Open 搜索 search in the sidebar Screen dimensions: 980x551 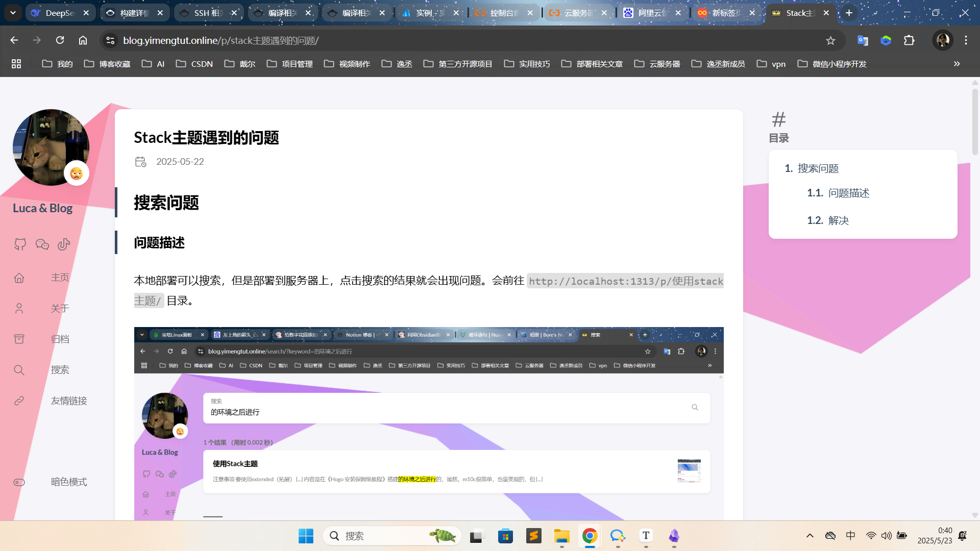pyautogui.click(x=60, y=370)
